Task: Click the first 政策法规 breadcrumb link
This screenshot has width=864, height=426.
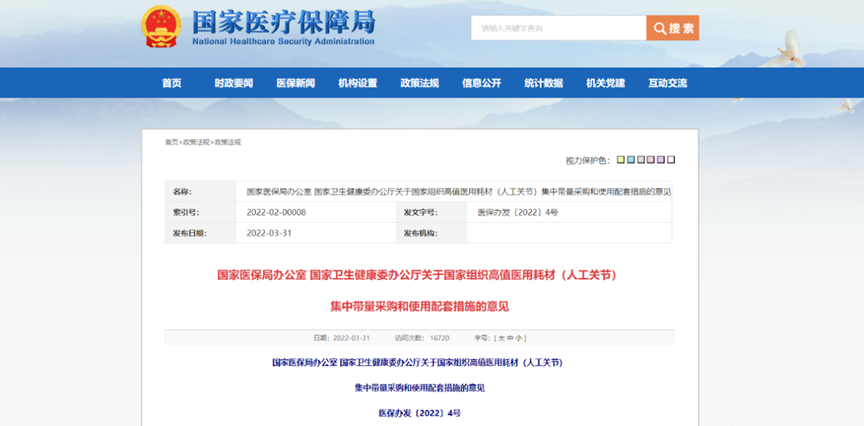Action: [x=197, y=142]
